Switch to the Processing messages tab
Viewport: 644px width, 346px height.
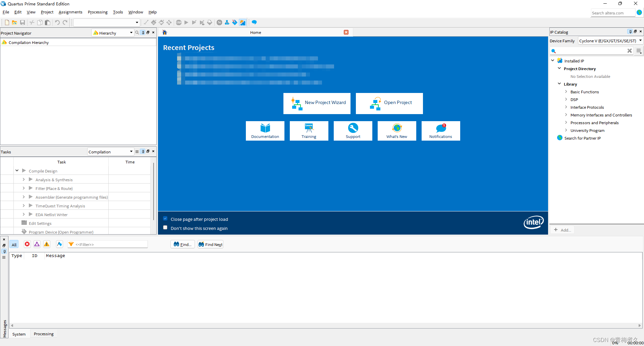click(44, 334)
